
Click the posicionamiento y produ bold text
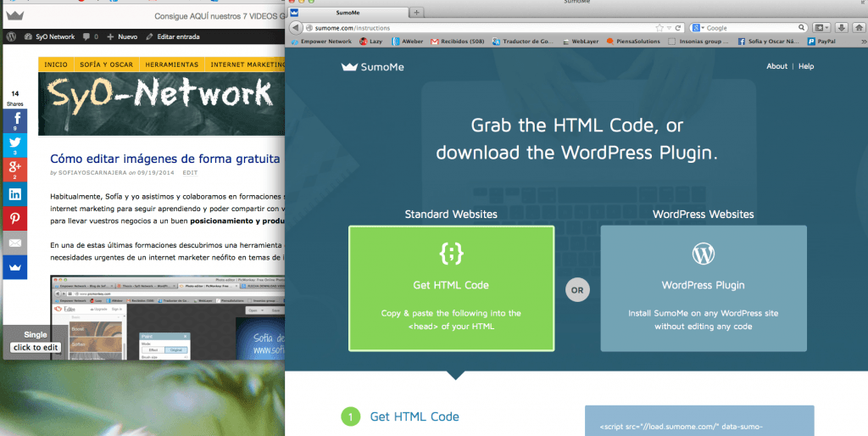click(237, 221)
